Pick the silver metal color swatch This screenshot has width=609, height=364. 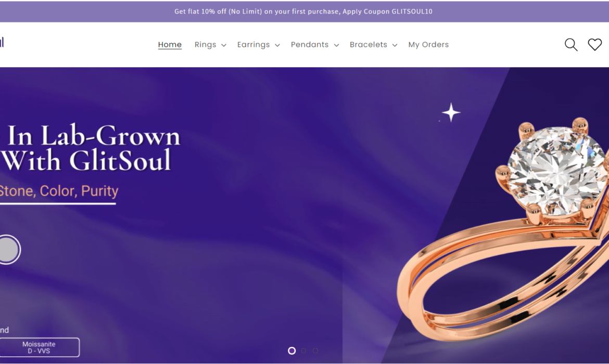pyautogui.click(x=8, y=250)
